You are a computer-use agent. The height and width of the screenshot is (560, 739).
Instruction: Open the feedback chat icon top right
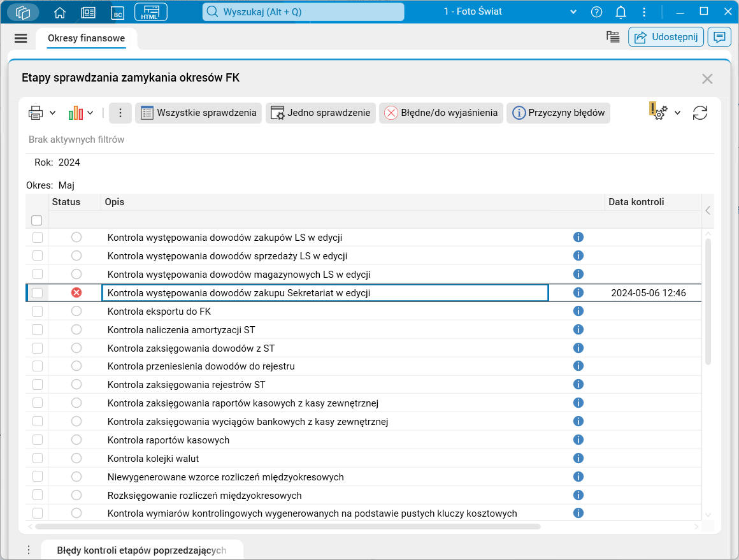pyautogui.click(x=719, y=36)
